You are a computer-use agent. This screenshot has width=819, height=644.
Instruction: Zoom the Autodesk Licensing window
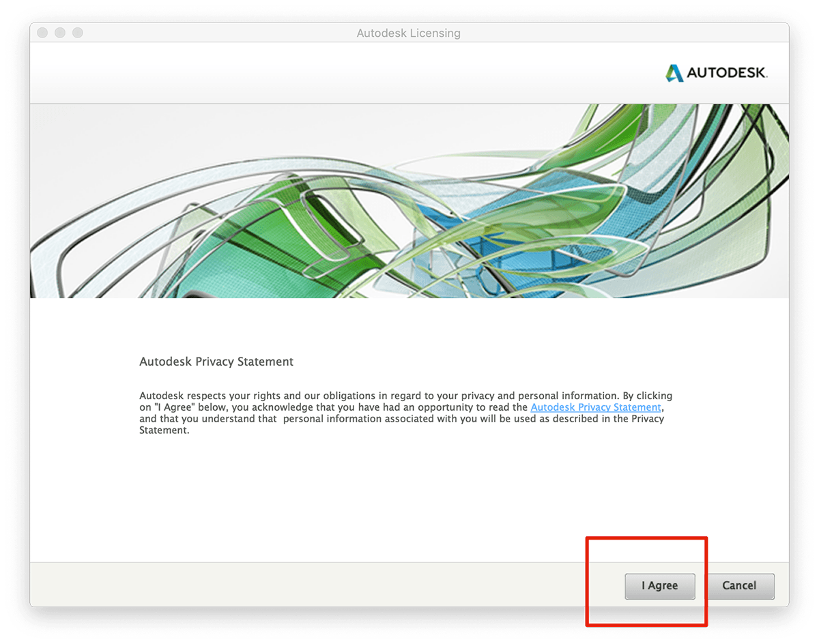78,33
